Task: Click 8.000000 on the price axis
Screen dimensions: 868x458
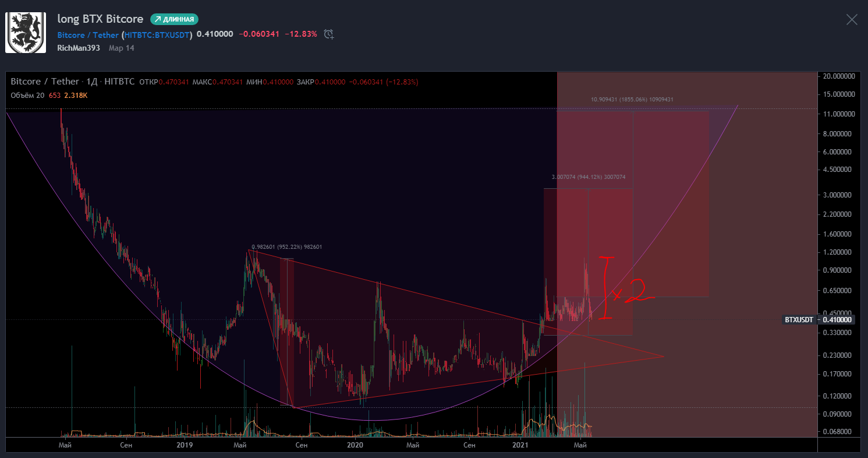Action: (x=838, y=134)
